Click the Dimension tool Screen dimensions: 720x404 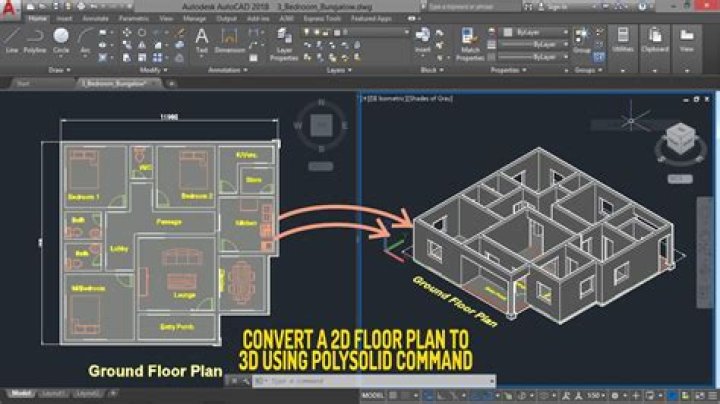tap(229, 40)
